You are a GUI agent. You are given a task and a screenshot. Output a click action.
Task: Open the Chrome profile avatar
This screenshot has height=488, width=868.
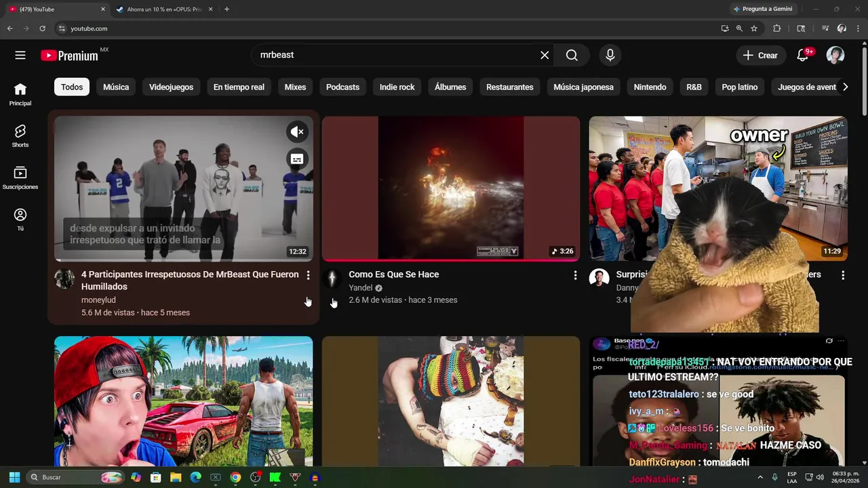842,28
